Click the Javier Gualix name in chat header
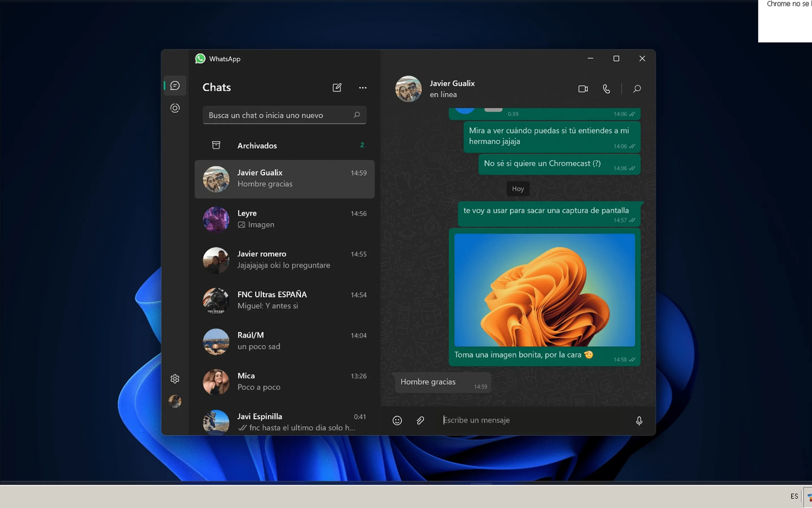812x508 pixels. coord(452,83)
